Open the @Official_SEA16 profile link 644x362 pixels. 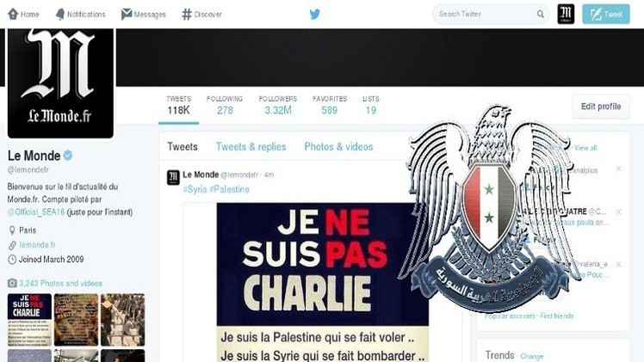[36, 212]
